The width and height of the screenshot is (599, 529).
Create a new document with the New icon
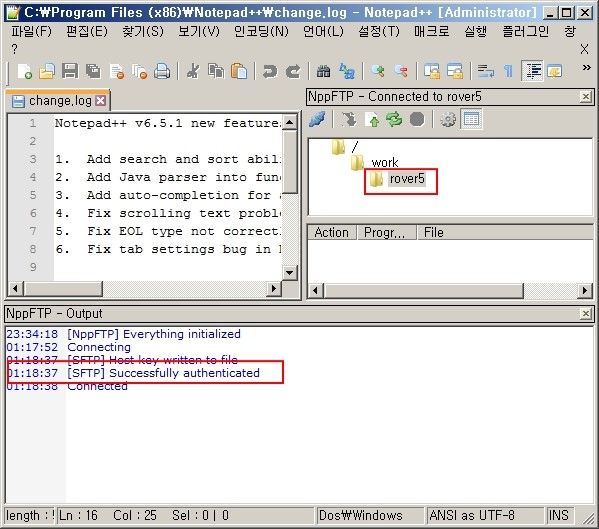click(25, 71)
